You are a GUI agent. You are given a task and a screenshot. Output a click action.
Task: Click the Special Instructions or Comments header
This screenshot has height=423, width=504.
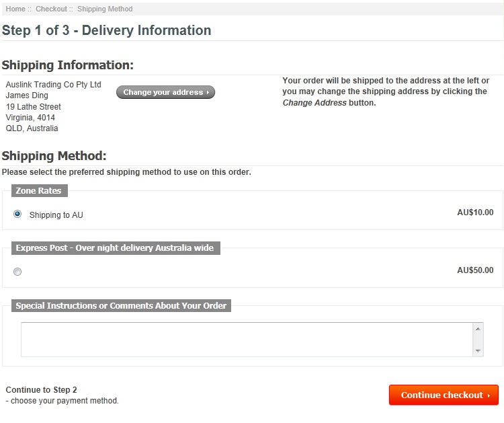(121, 305)
